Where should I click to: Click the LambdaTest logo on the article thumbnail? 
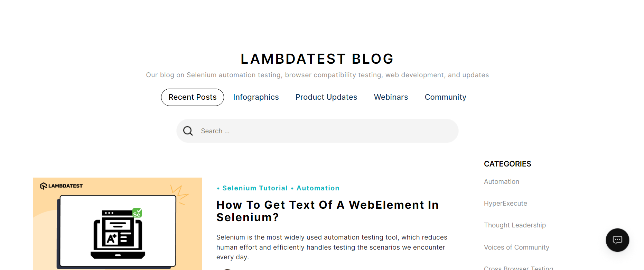(x=61, y=185)
